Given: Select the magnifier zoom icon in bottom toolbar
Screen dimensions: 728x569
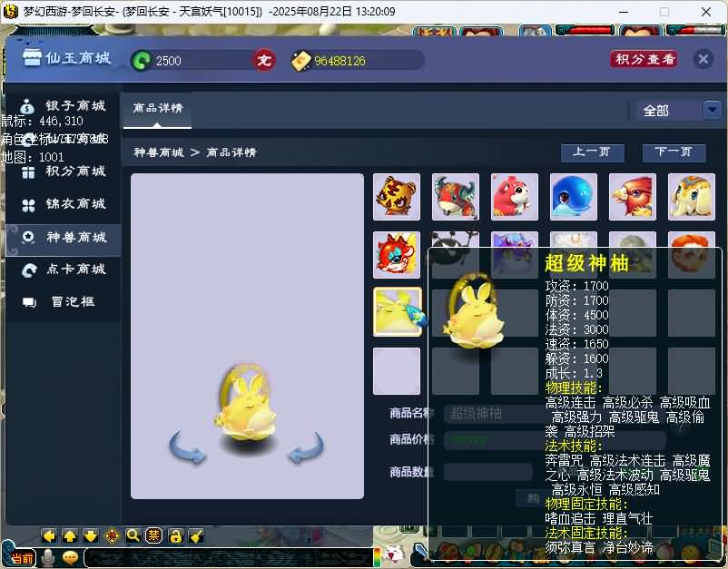Looking at the screenshot, I should (133, 535).
